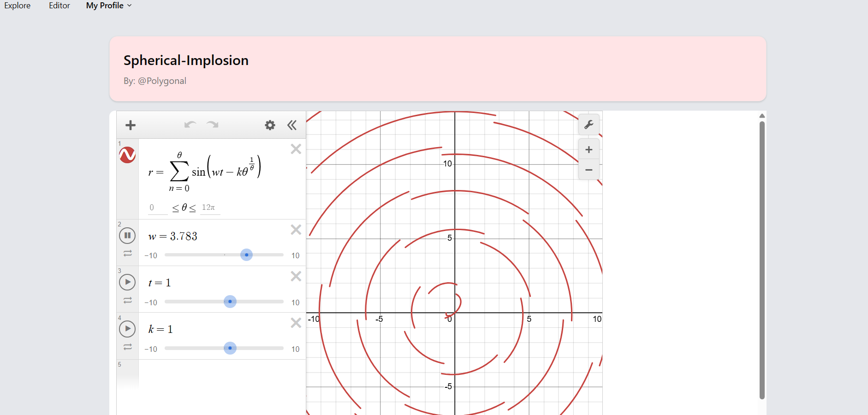Undo the last action
Image resolution: width=868 pixels, height=415 pixels.
point(190,125)
